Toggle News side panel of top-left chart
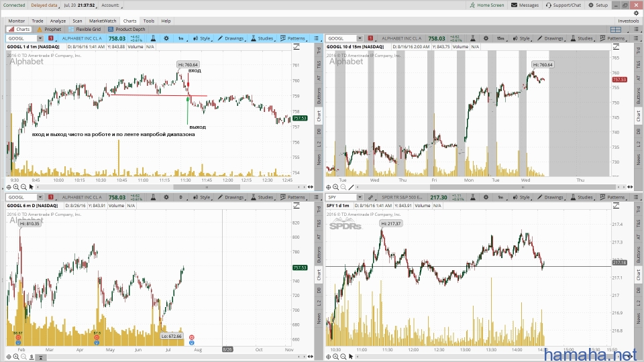Image resolution: width=644 pixels, height=362 pixels. click(319, 160)
